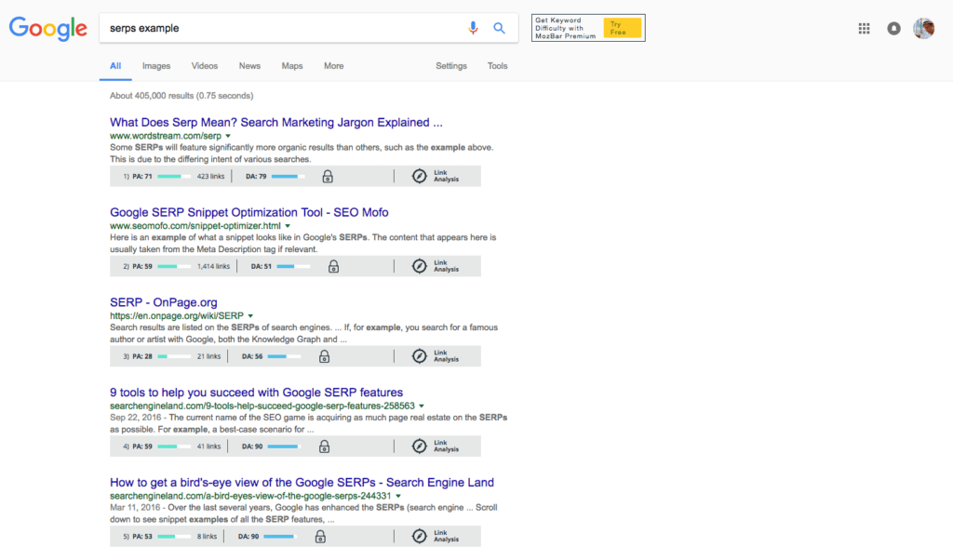
Task: Click inside the search query field
Action: tap(279, 28)
